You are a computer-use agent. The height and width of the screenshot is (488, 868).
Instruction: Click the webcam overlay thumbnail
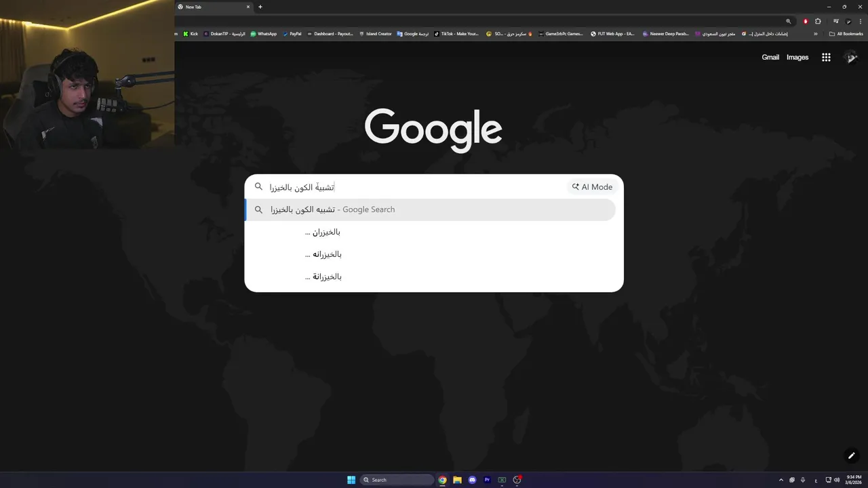click(87, 75)
